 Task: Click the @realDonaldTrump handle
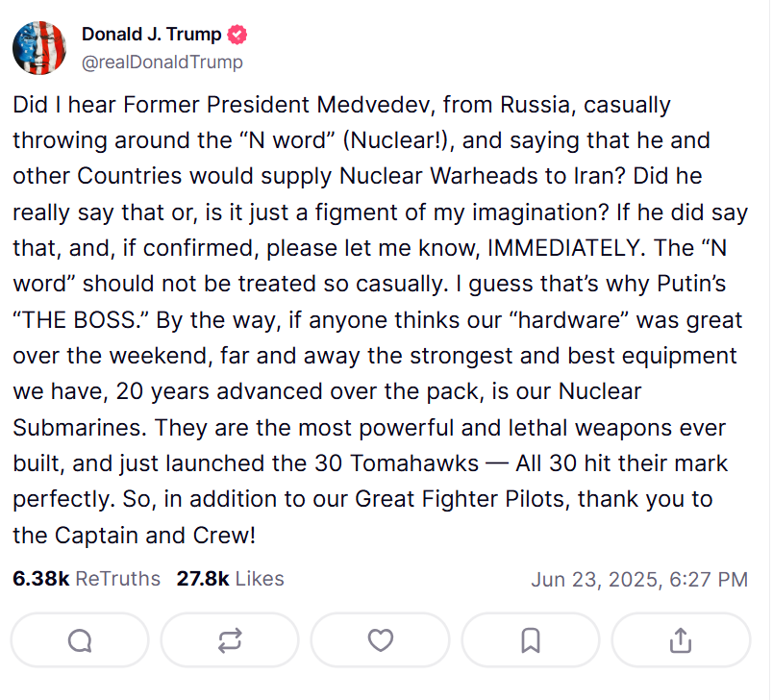[x=162, y=62]
